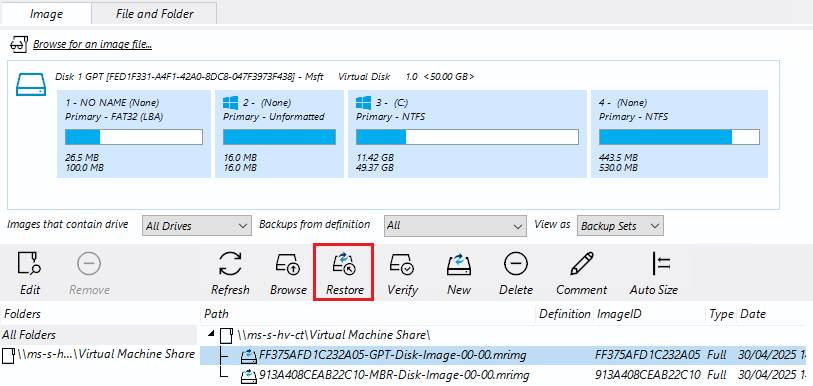Click the partition 3 (C:) usage bar
The image size is (813, 386).
coord(467,137)
